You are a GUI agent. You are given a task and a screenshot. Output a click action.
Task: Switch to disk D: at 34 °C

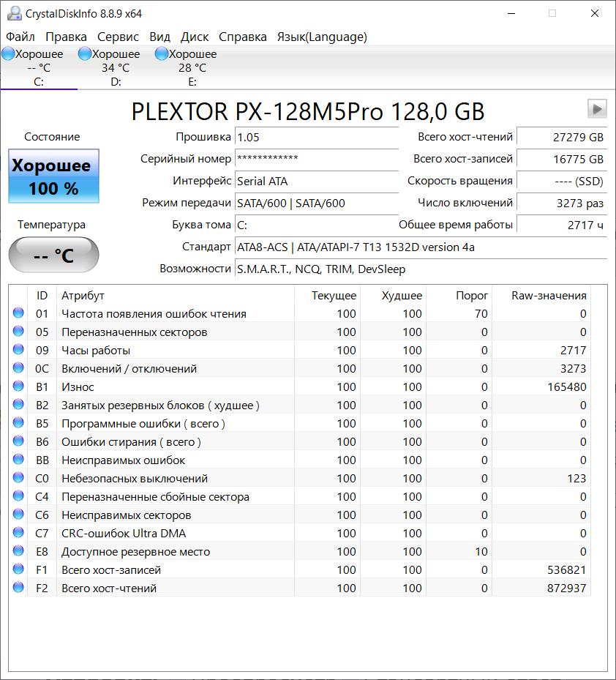(116, 67)
